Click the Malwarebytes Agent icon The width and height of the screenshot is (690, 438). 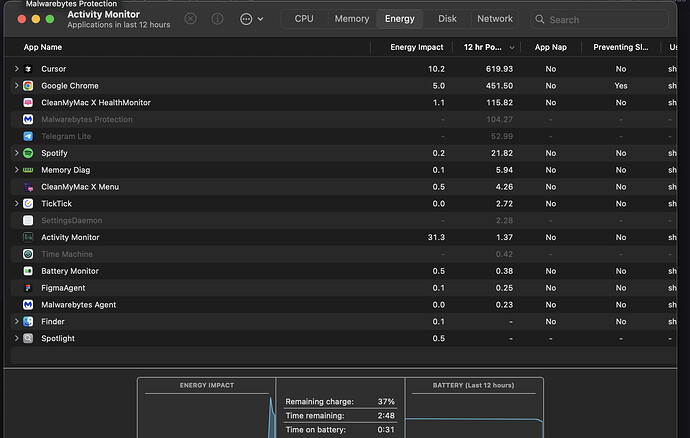(28, 305)
